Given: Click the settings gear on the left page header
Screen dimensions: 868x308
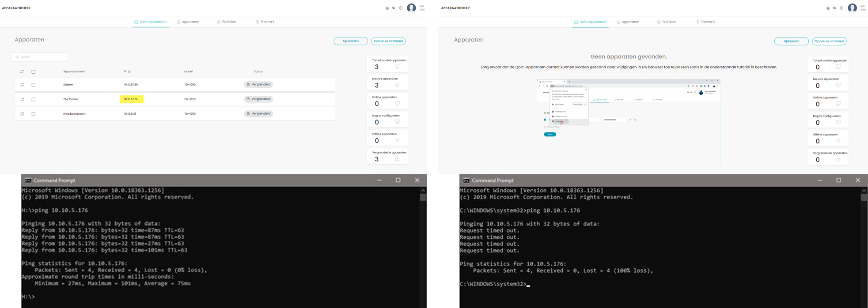Looking at the screenshot, I should [401, 8].
